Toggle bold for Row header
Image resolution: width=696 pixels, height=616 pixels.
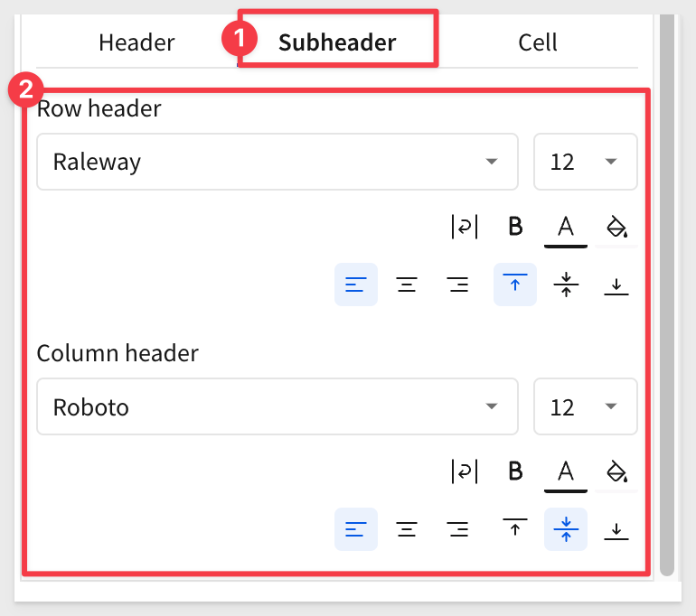(515, 227)
